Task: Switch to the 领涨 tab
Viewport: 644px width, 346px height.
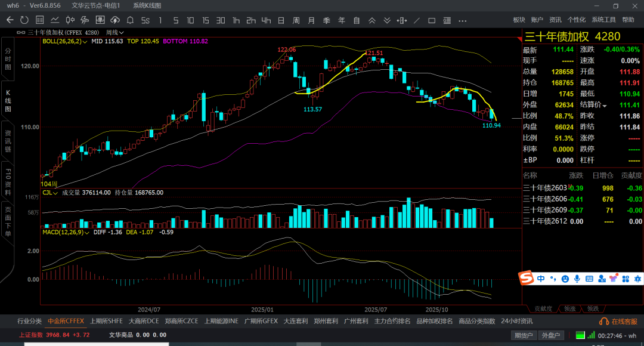Action: click(x=569, y=308)
